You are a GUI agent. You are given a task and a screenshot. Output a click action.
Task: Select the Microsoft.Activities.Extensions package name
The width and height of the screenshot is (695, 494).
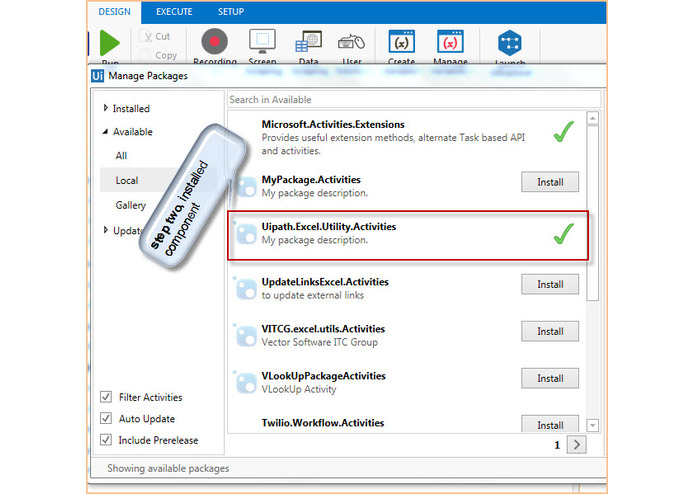point(333,124)
